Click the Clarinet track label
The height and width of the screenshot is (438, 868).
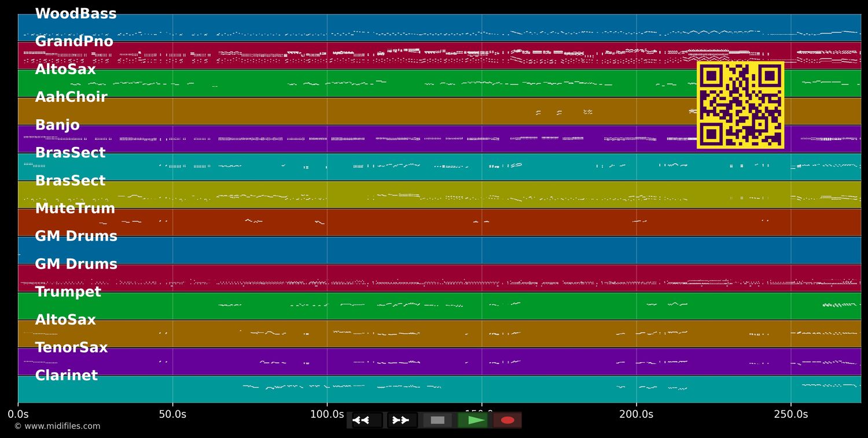point(66,375)
